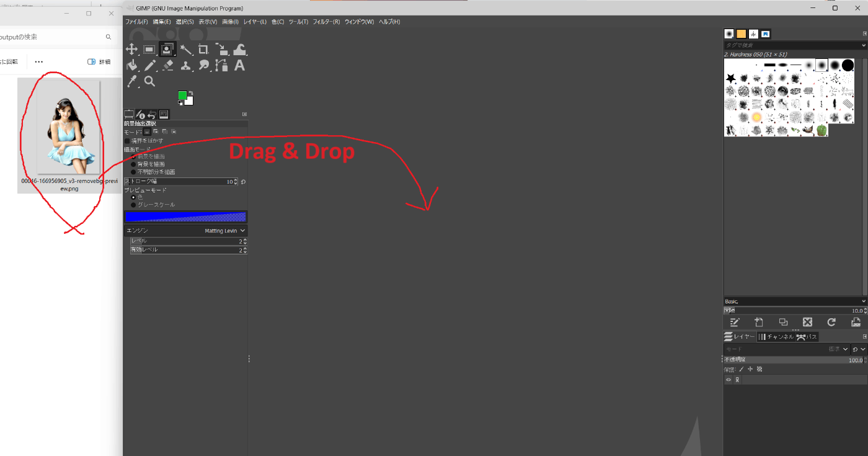Open the 選択(S) menu
Screen dimensions: 868x456
click(185, 22)
